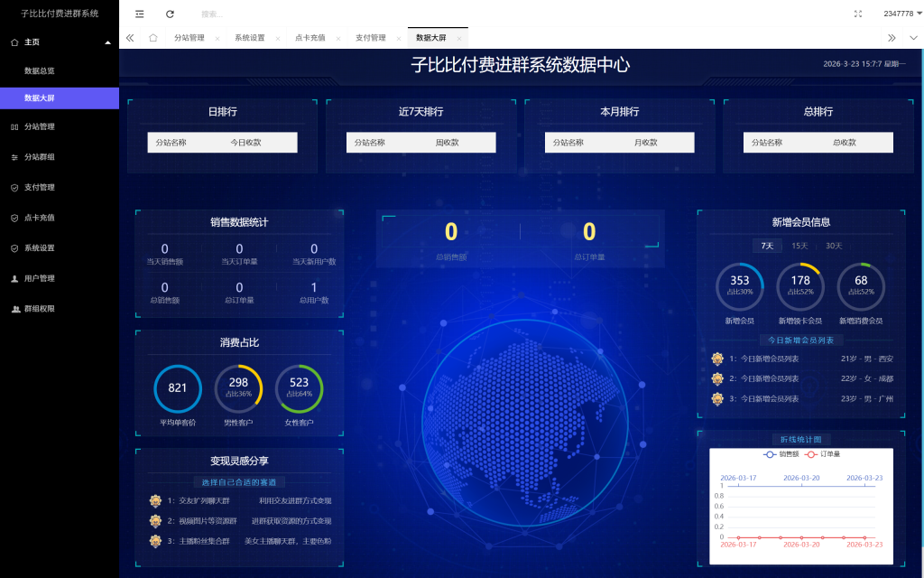924x578 pixels.
Task: Click the refresh icon in the top bar
Action: pyautogui.click(x=171, y=14)
